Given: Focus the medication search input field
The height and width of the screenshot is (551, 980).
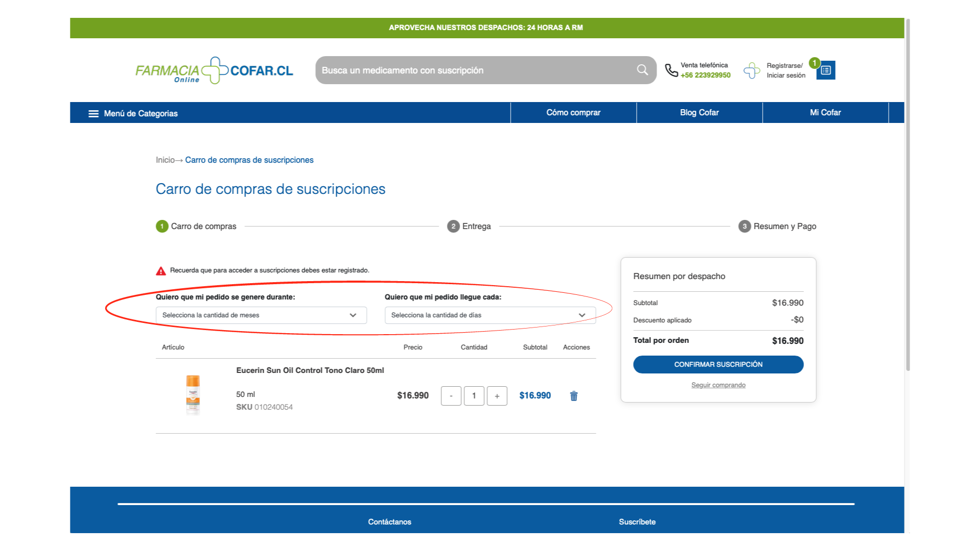Looking at the screenshot, I should [474, 70].
